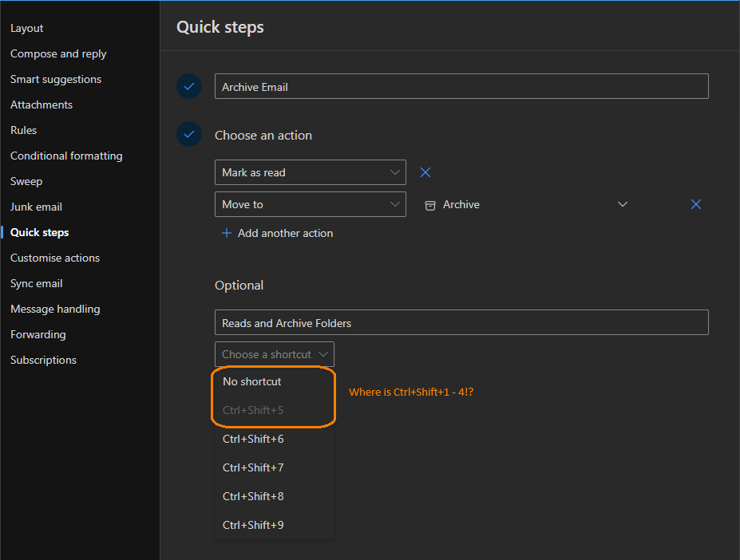Go to Conditional formatting settings
Image resolution: width=740 pixels, height=560 pixels.
click(x=66, y=156)
